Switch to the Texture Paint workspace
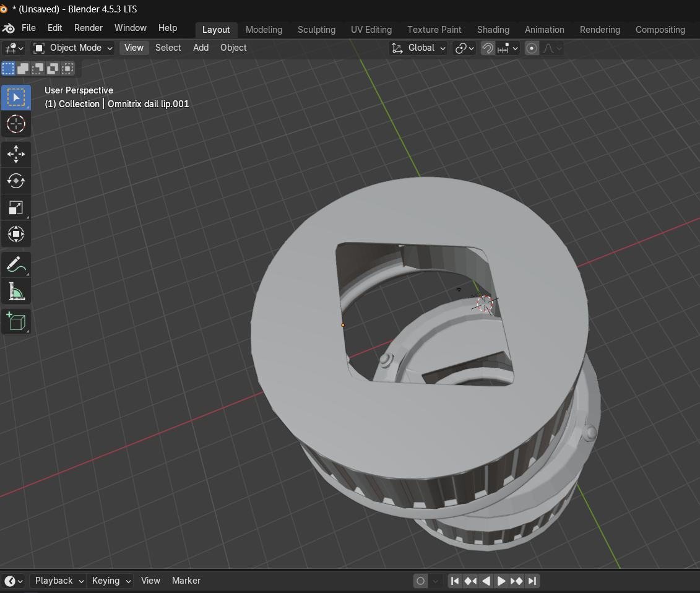The width and height of the screenshot is (700, 593). click(434, 30)
